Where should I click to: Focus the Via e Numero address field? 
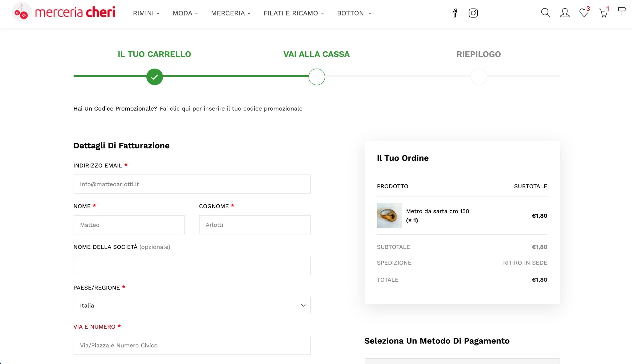click(x=192, y=345)
